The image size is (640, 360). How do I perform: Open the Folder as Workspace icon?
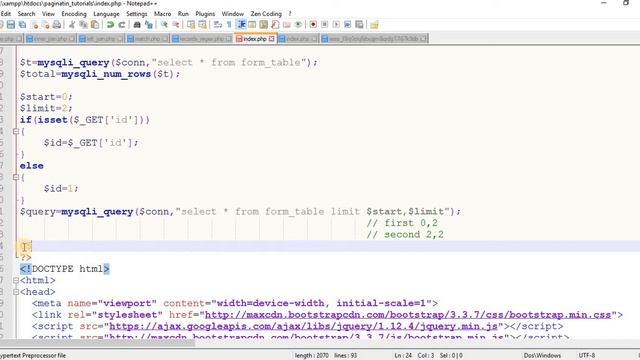287,25
